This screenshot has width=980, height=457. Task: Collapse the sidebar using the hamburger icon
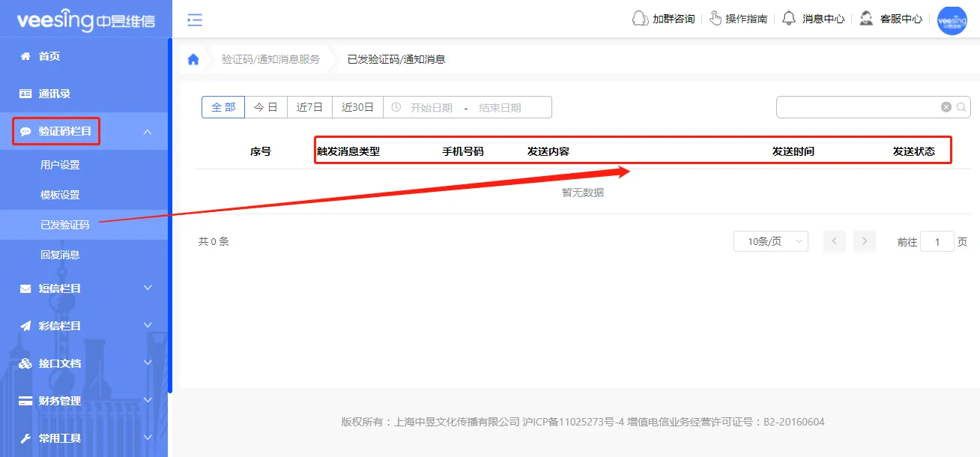tap(194, 20)
